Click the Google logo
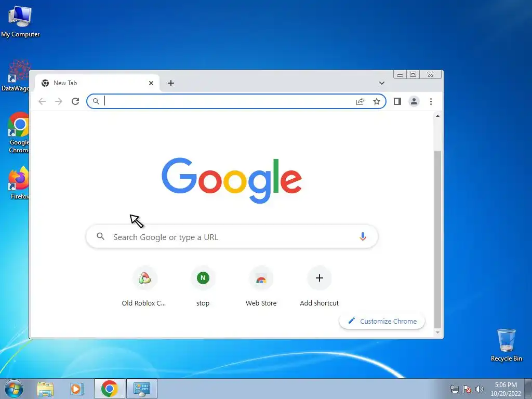The height and width of the screenshot is (399, 532). click(232, 180)
